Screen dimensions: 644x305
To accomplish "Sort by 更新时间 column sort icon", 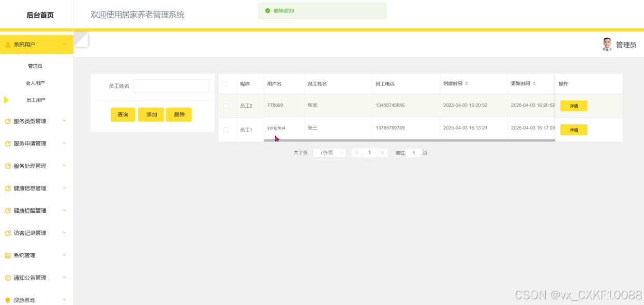I will point(534,83).
